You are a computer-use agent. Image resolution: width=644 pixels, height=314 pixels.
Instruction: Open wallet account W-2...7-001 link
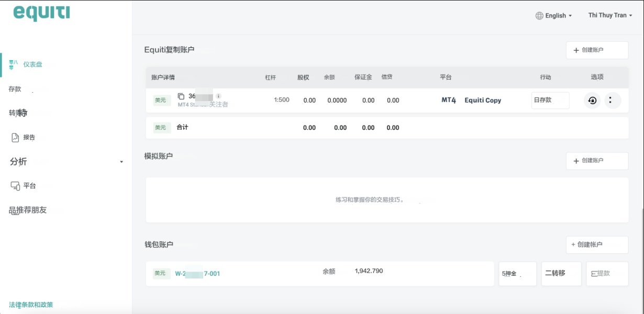point(197,274)
